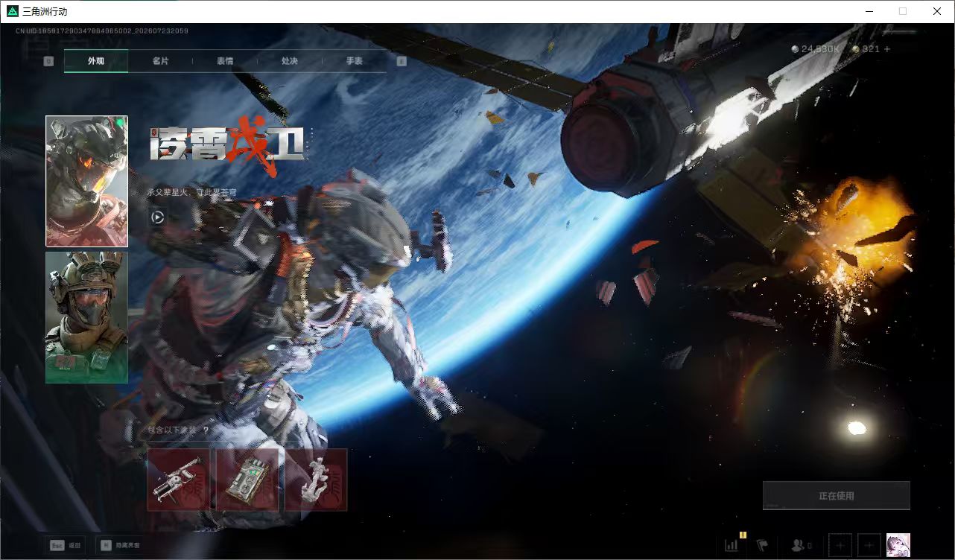Click the first empty squad slot plus

point(840,546)
